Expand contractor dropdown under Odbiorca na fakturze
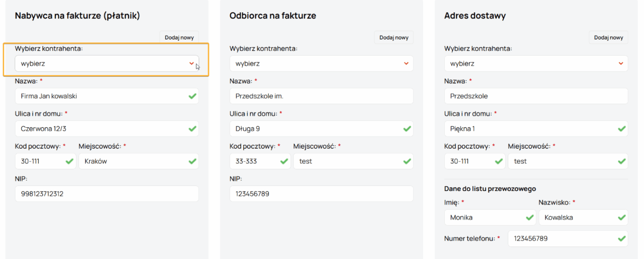 [x=321, y=63]
